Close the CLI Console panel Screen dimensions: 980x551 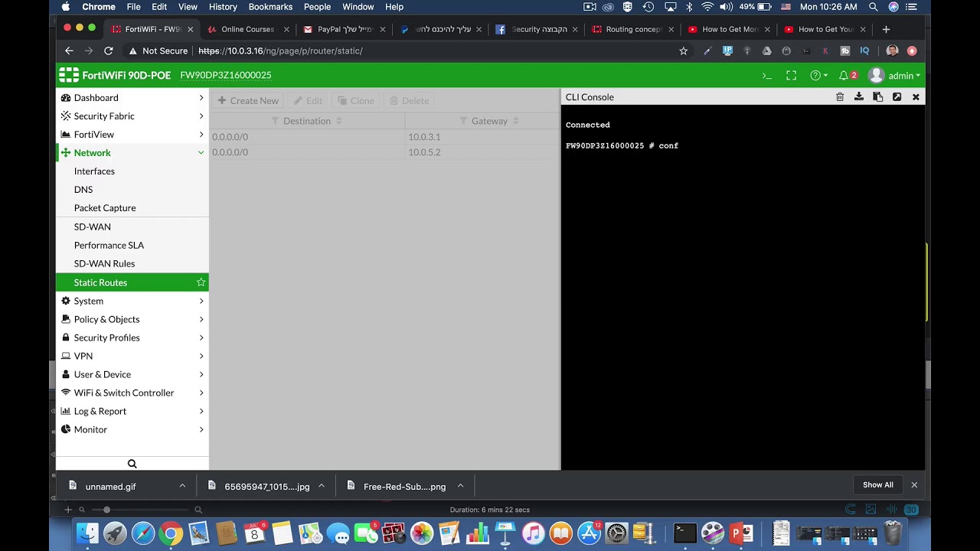point(916,97)
